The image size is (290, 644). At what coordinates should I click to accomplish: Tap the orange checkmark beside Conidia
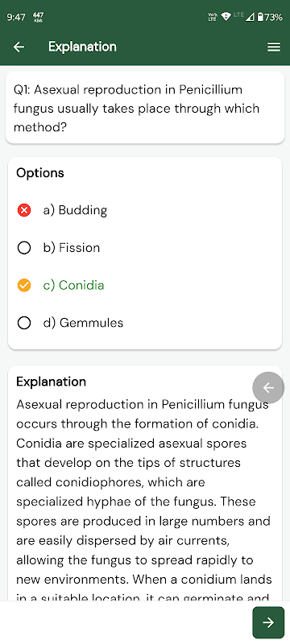pos(24,285)
